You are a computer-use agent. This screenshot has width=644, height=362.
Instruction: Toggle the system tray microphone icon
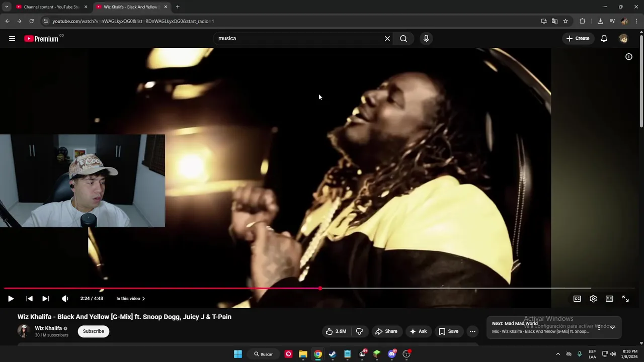coord(580,354)
